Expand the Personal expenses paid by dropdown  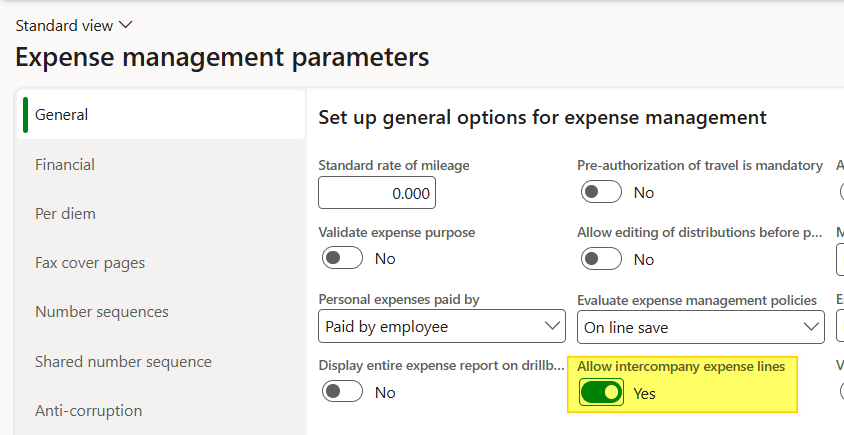[x=441, y=326]
